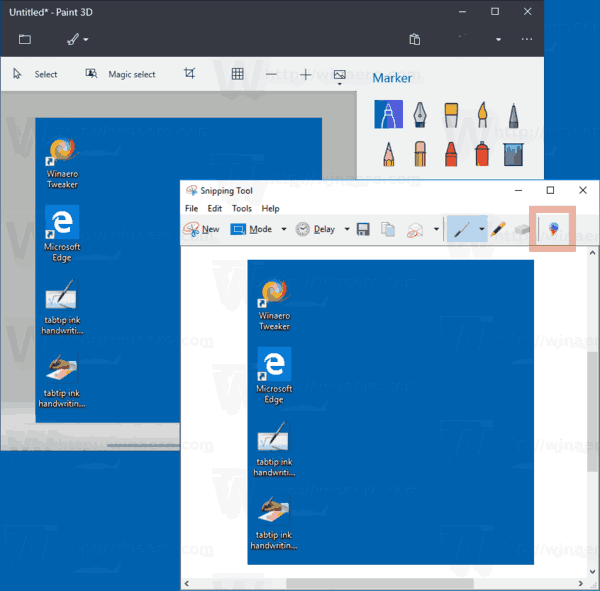The height and width of the screenshot is (591, 600).
Task: Select the Spray can brush
Action: (482, 154)
